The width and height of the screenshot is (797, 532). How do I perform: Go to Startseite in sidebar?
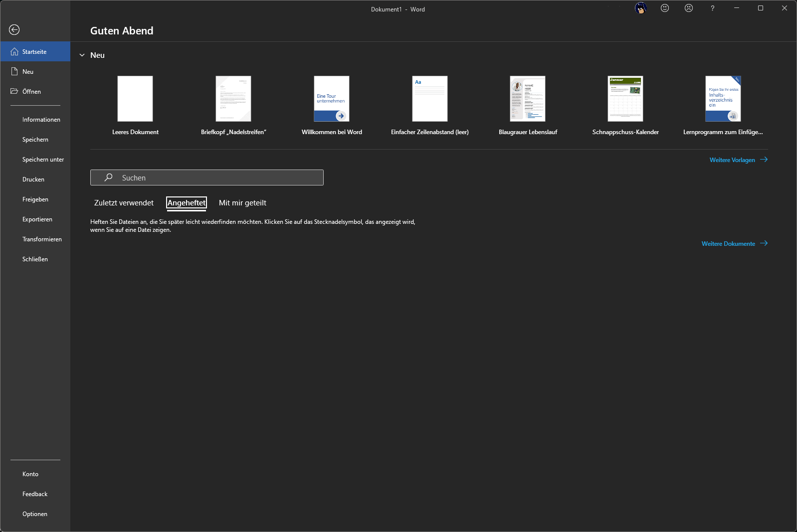coord(35,52)
